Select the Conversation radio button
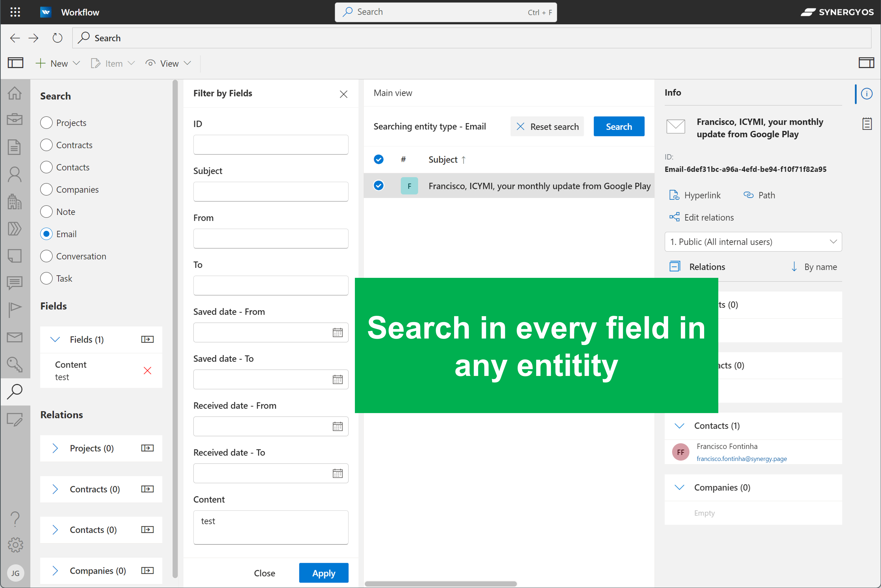 tap(46, 256)
